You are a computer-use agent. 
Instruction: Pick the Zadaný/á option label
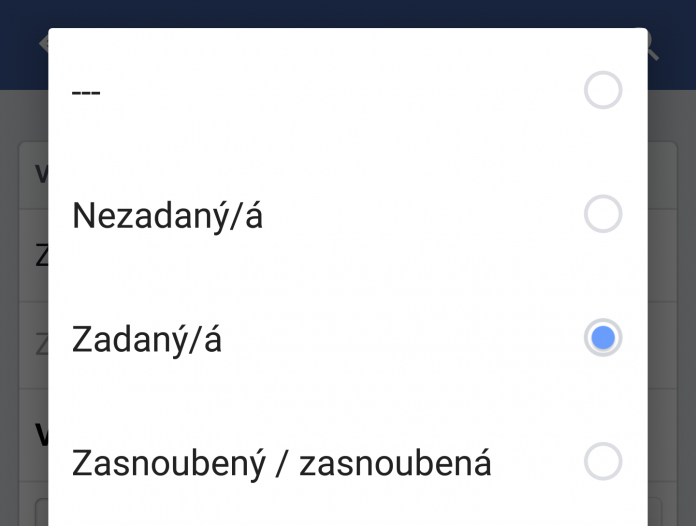pos(146,340)
